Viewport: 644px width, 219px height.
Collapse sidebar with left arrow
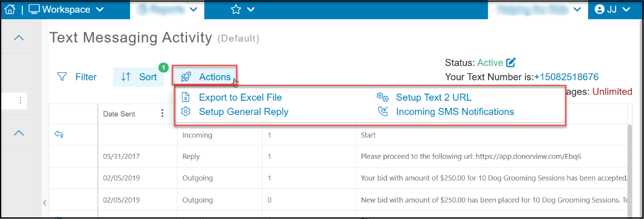pos(44,202)
